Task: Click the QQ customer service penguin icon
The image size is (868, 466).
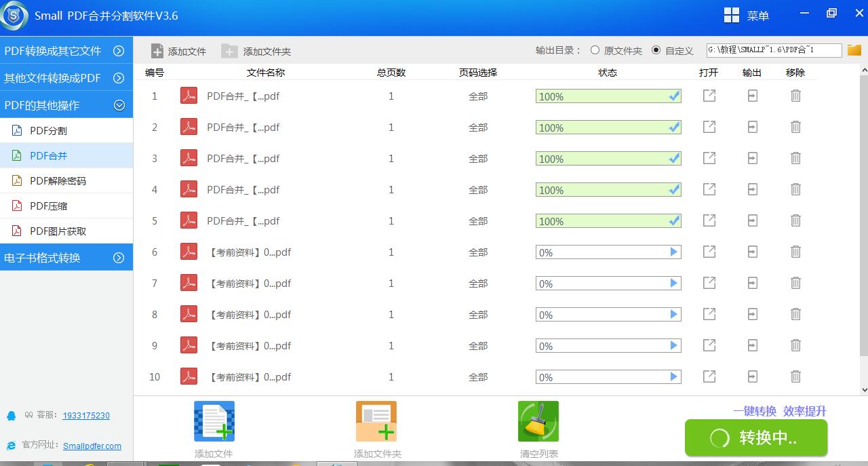Action: 11,415
